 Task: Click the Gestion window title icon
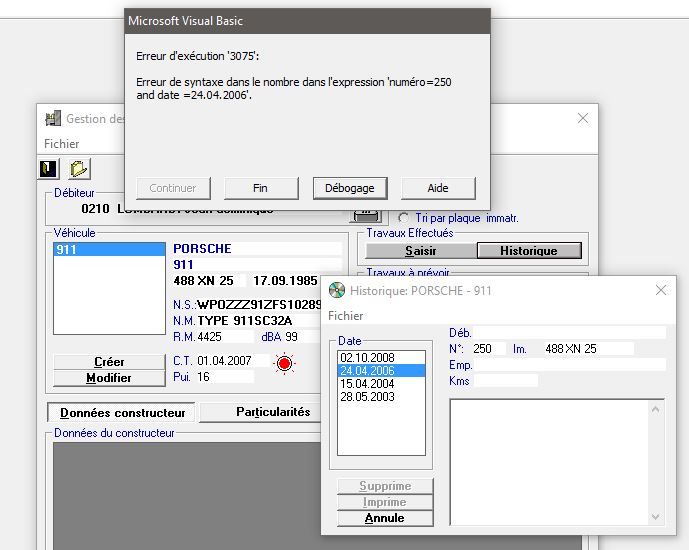pos(53,118)
